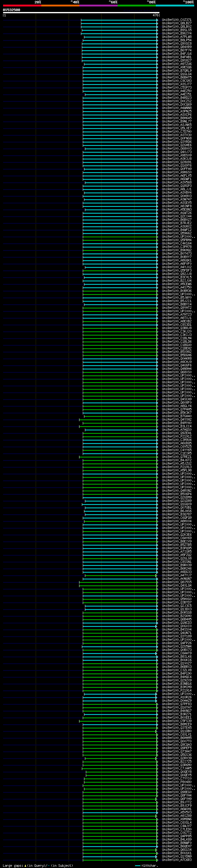The width and height of the screenshot is (197, 868).
Task: Select the UniRef100_Q2RV39 label
Action: coord(177,758)
